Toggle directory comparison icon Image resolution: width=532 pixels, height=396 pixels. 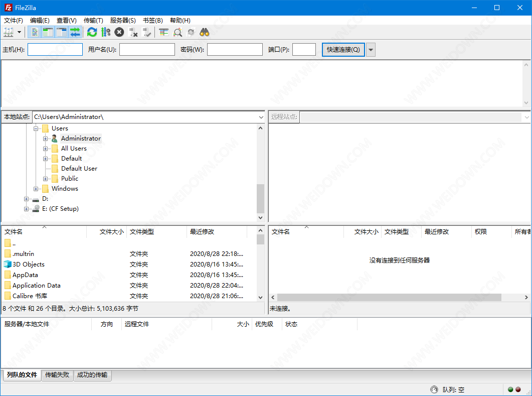click(178, 32)
